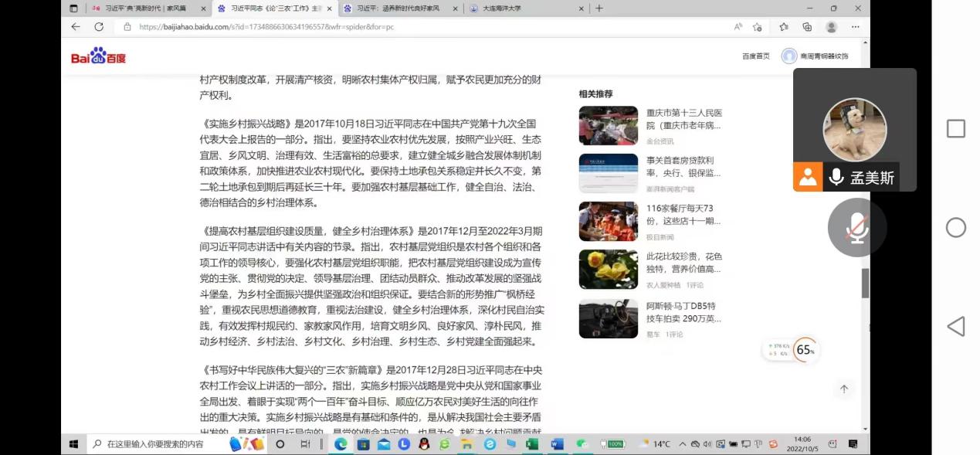Unmute the microphone in meeting overlay
Viewport: 980px width, 455px height.
[x=856, y=228]
